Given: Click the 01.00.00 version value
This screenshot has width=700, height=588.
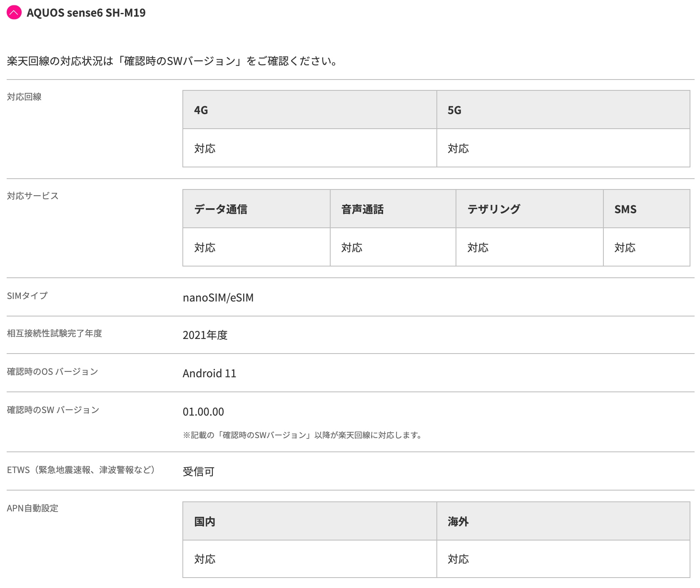Looking at the screenshot, I should pos(203,412).
